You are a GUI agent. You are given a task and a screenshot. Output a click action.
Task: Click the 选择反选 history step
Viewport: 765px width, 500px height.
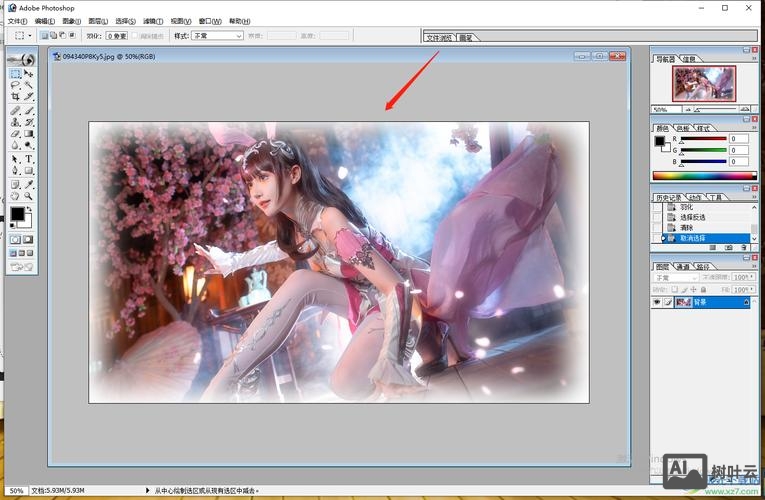point(693,217)
